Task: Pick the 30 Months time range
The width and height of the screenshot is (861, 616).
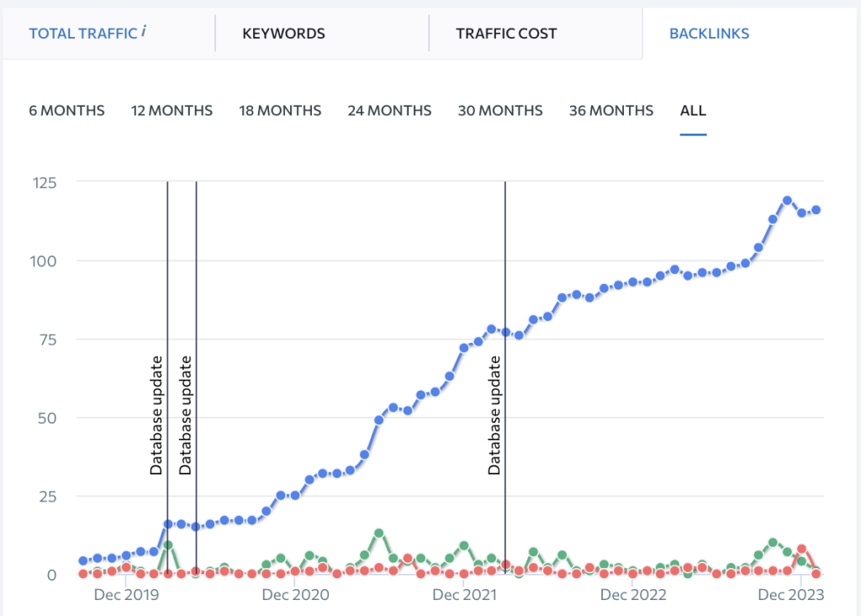Action: [x=500, y=111]
